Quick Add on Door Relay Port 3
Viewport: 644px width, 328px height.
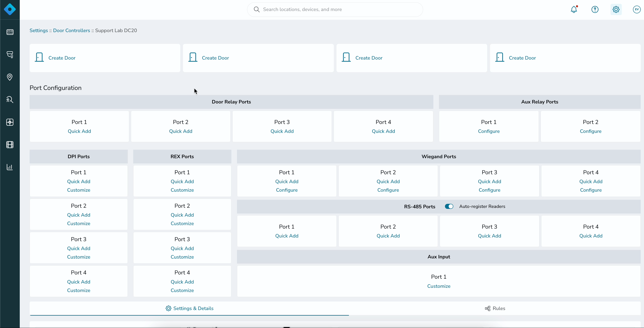pyautogui.click(x=282, y=131)
